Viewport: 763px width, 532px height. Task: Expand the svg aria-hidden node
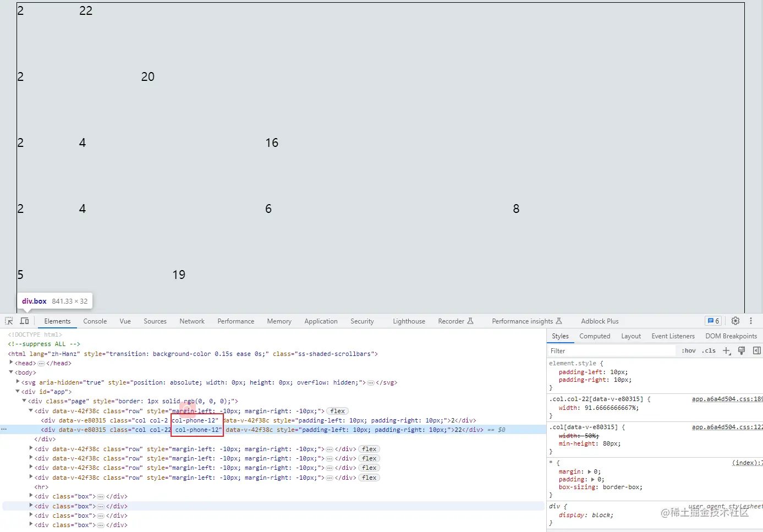coord(18,382)
